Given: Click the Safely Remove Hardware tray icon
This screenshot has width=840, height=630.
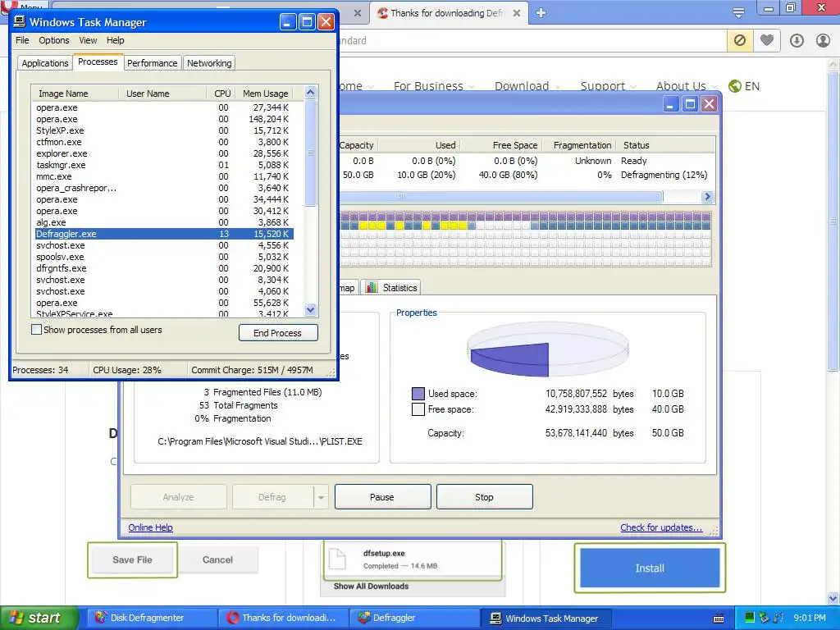Looking at the screenshot, I should tap(764, 618).
